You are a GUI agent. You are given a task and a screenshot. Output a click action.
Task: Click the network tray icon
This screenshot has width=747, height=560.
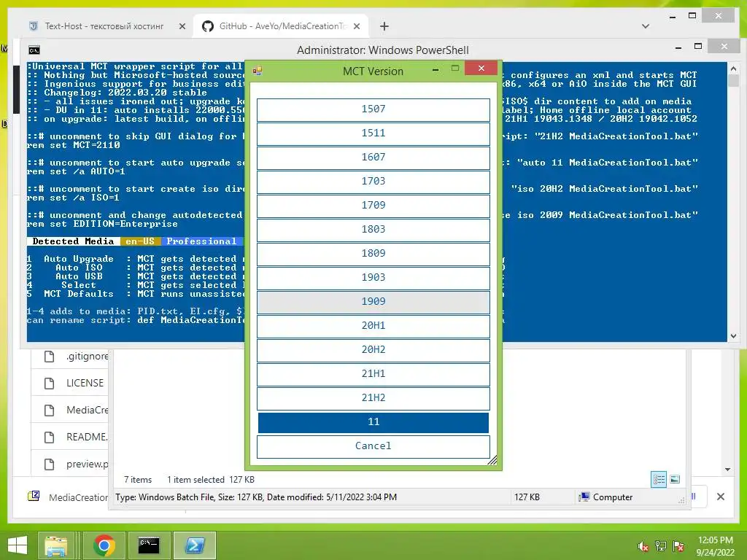point(661,547)
